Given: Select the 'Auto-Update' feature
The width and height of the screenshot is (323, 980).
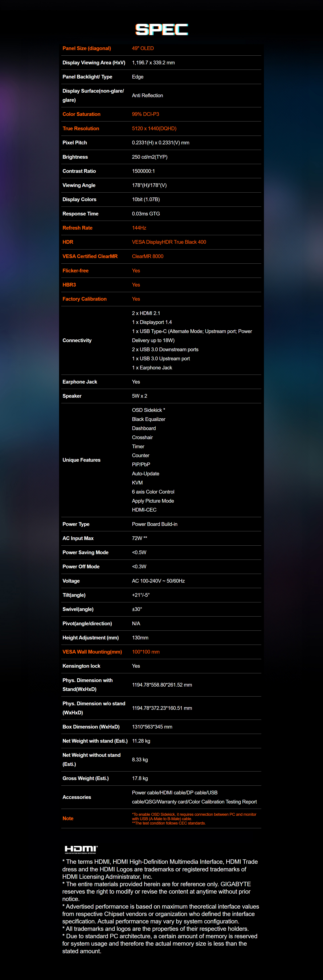Looking at the screenshot, I should coord(146,474).
